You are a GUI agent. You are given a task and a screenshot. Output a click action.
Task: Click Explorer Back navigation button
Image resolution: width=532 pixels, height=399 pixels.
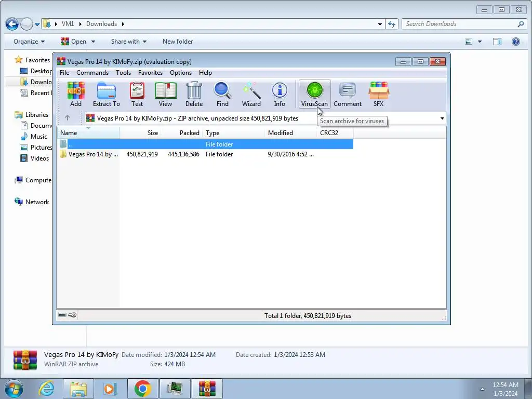pyautogui.click(x=12, y=24)
